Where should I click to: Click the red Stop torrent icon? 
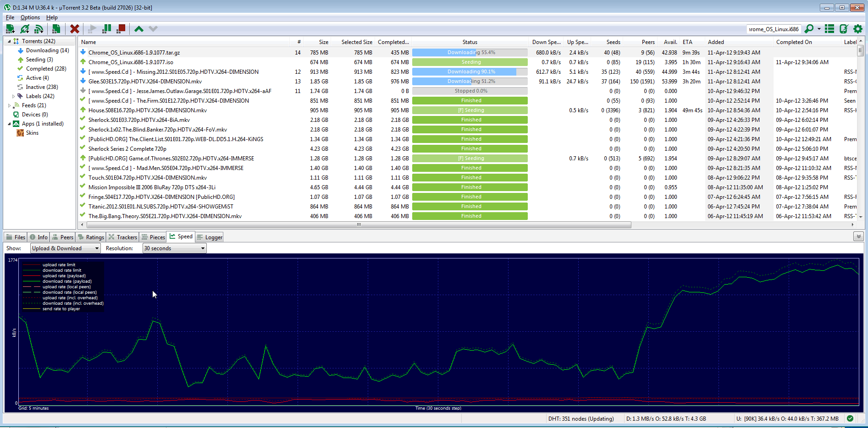[121, 29]
